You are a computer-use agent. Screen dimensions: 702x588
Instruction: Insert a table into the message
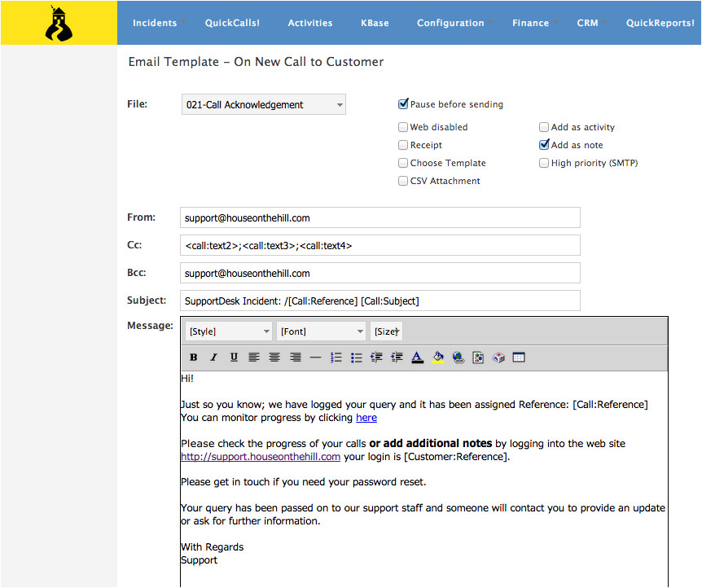[x=519, y=358]
